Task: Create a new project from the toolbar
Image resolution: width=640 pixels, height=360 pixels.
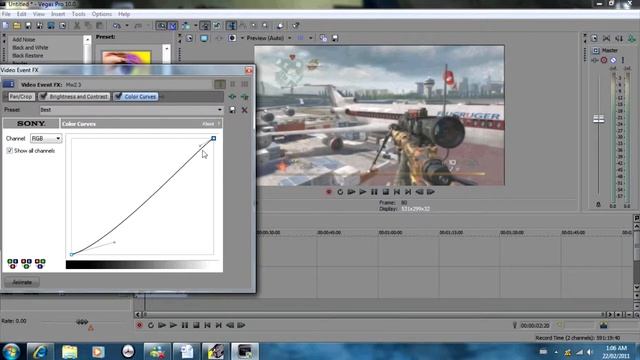Action: pos(6,26)
